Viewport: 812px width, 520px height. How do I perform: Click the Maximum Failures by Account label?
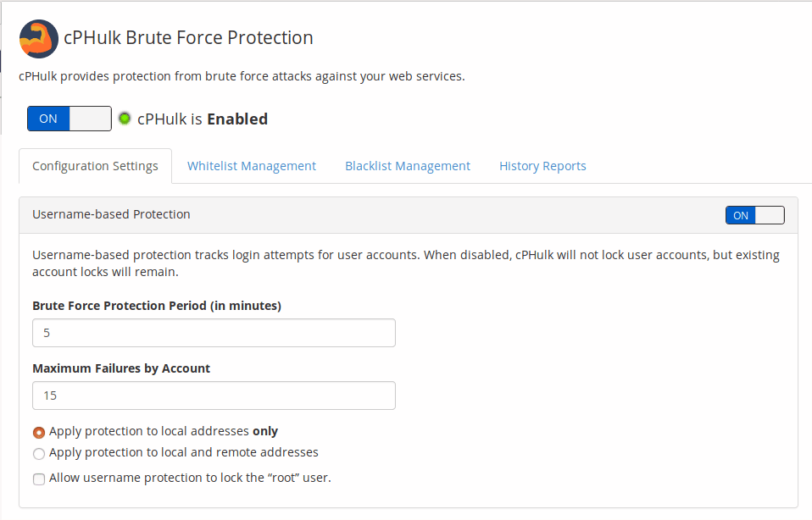121,368
